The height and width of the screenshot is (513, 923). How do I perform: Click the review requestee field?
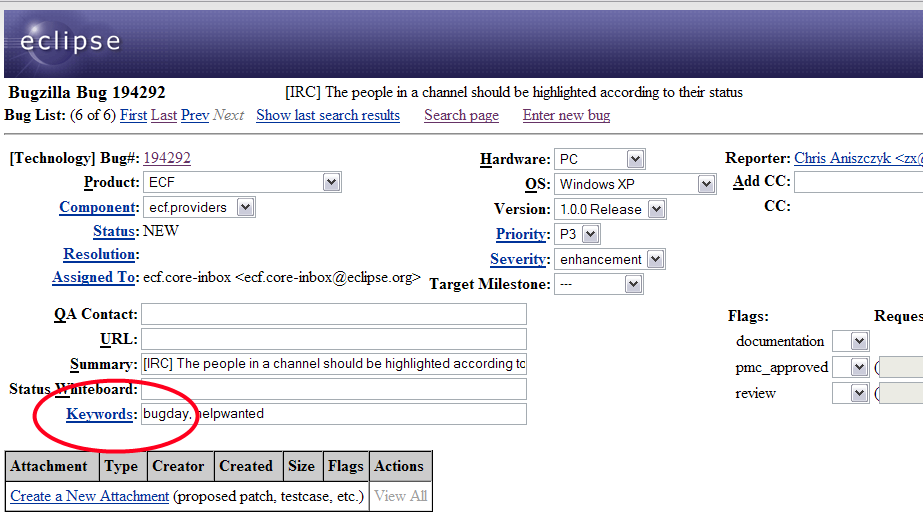pyautogui.click(x=901, y=393)
